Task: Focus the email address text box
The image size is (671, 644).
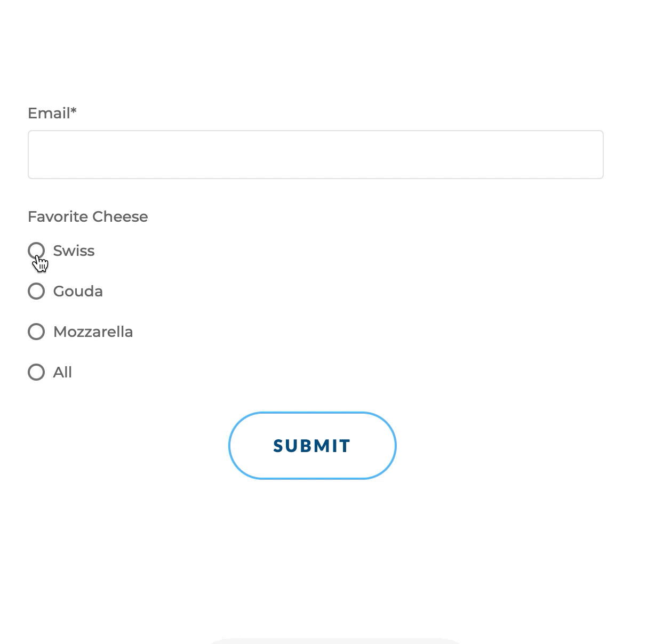Action: coord(315,155)
